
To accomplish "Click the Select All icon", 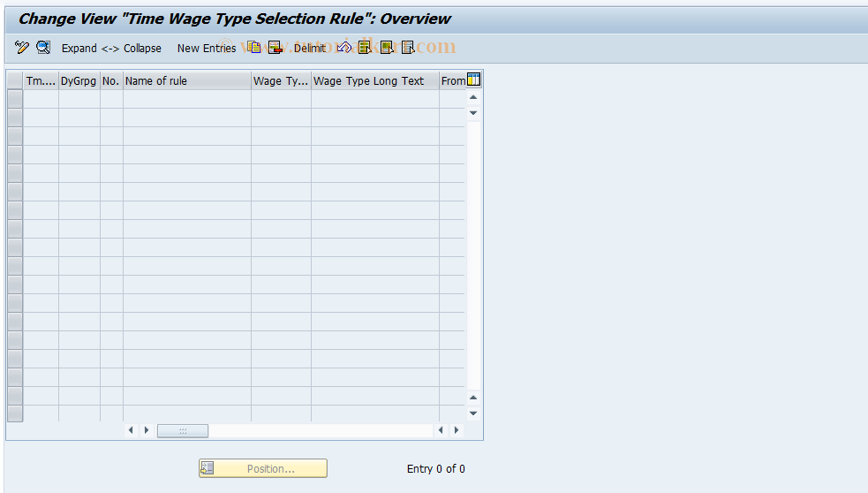I will [365, 48].
